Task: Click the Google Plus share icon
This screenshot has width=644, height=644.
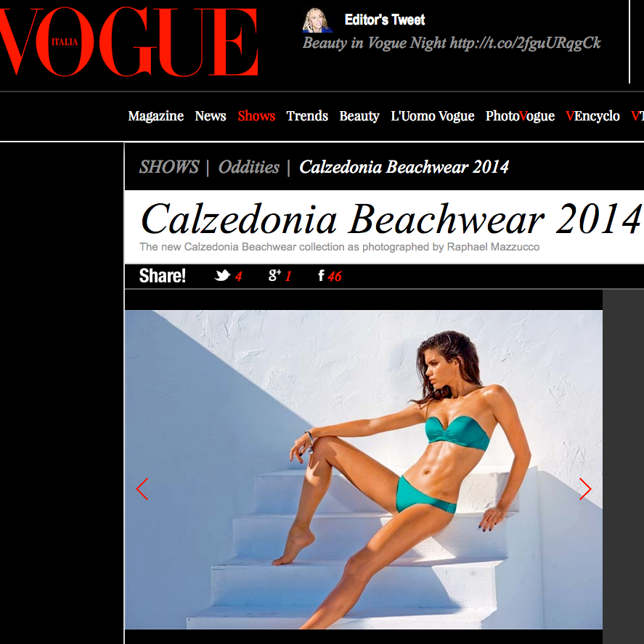Action: [x=274, y=275]
